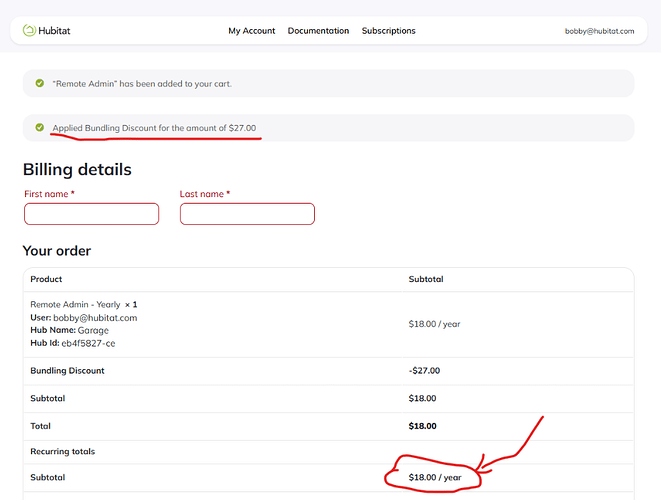Click green checkmark beside Bundling Discount notice

point(39,128)
